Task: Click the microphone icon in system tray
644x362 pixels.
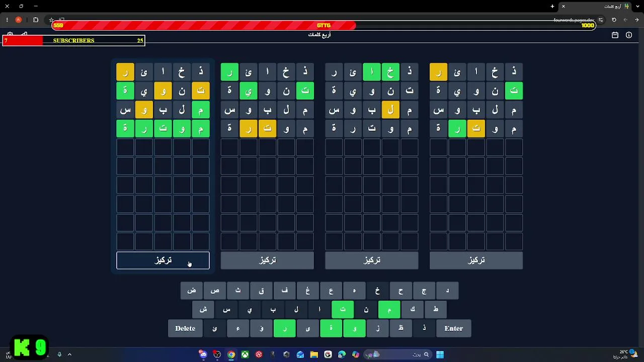Action: pos(59,354)
